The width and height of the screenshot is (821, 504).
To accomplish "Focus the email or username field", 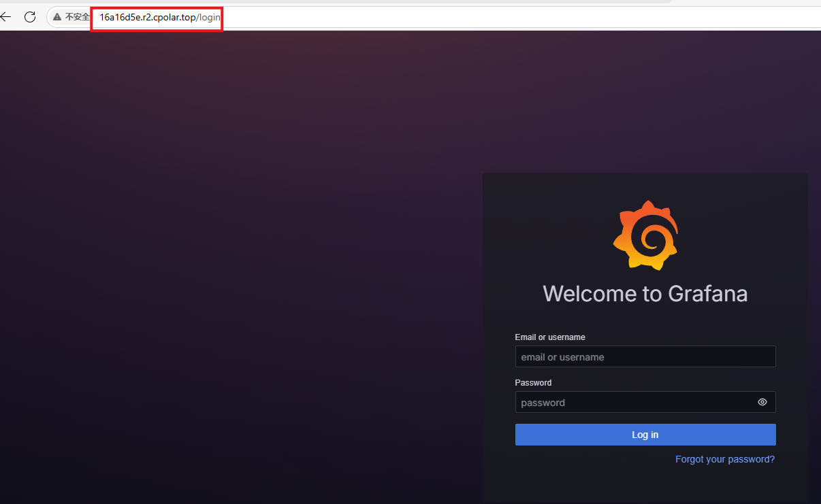I will (645, 356).
